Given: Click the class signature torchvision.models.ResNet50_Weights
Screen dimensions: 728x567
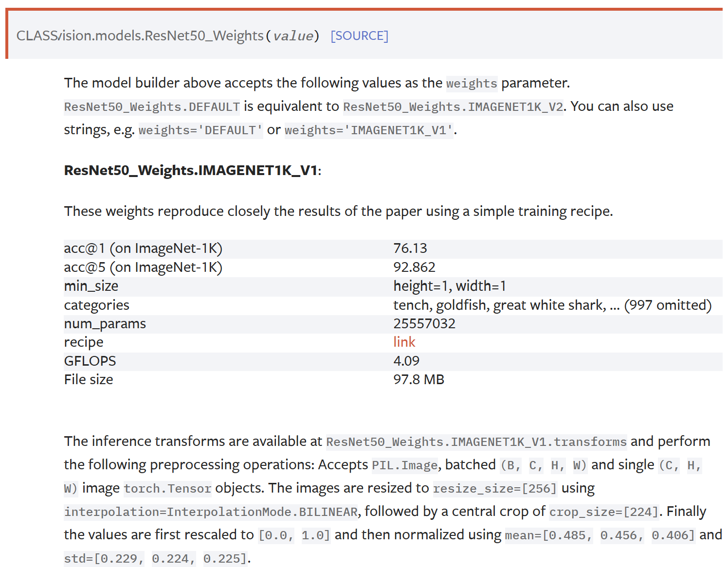Looking at the screenshot, I should (x=140, y=36).
